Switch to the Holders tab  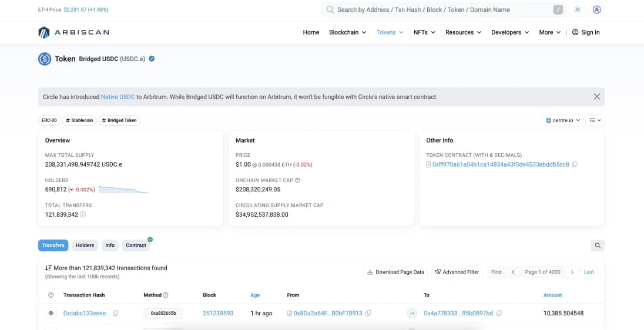point(85,245)
